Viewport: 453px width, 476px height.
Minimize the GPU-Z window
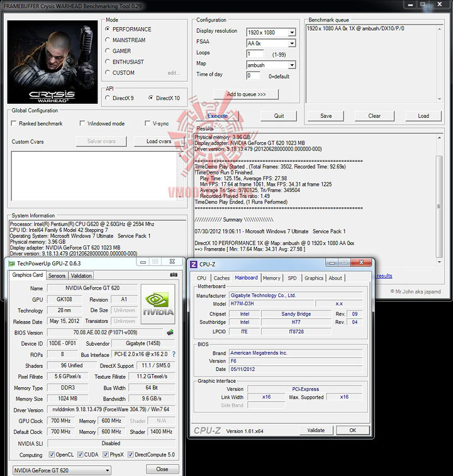(x=143, y=262)
